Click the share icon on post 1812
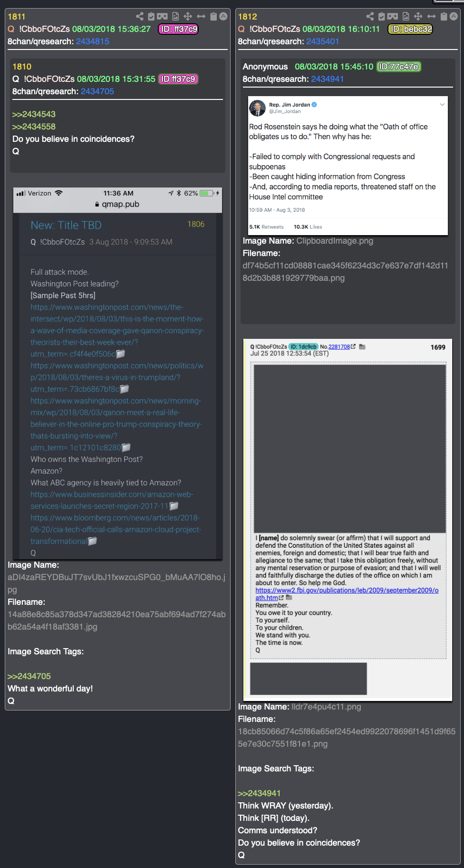This screenshot has width=464, height=868. click(370, 17)
